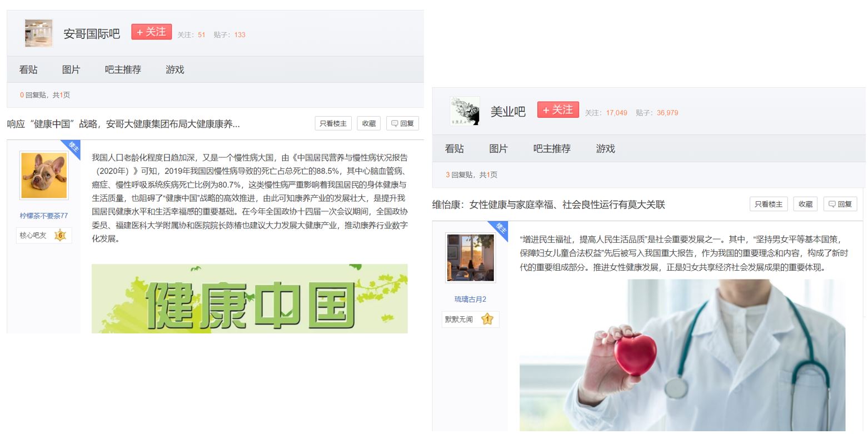Click the 美业吧 forum logo icon
Viewport: 868px width, 434px height.
coord(465,111)
